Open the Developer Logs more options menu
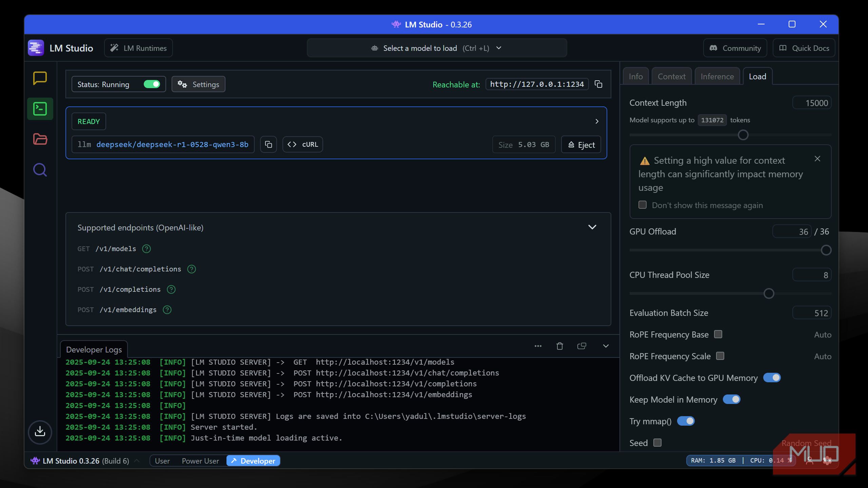 [538, 346]
